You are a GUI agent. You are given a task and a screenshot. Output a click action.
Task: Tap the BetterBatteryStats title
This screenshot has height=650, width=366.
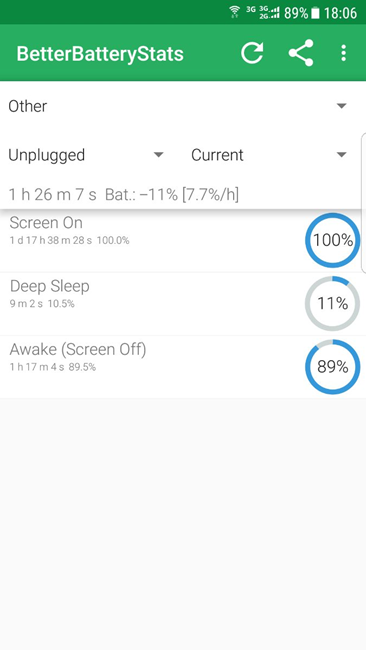(x=100, y=54)
